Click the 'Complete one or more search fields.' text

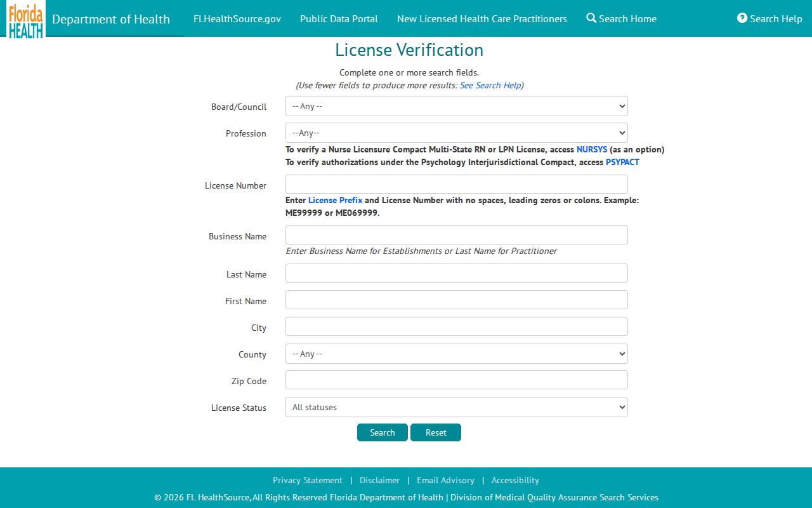(409, 72)
